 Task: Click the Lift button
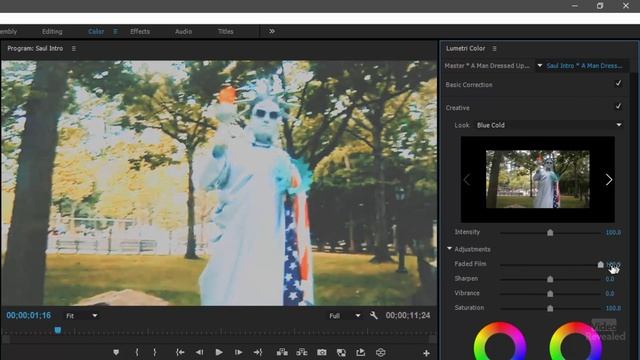(x=282, y=352)
